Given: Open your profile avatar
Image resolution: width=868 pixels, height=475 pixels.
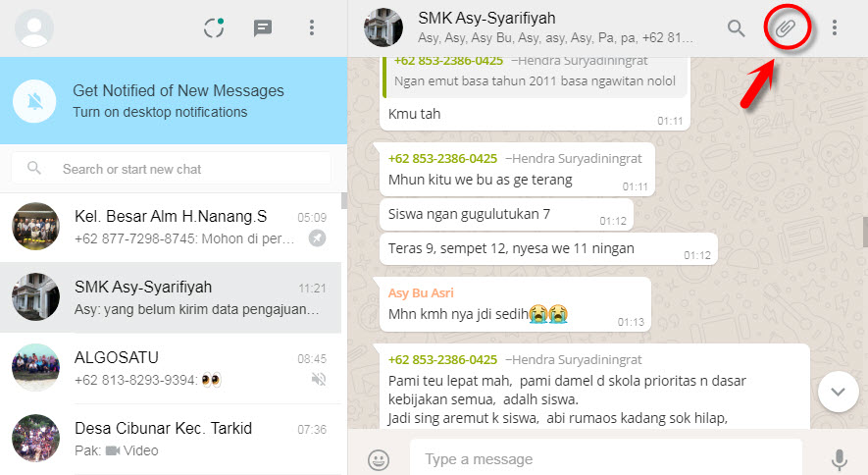Looking at the screenshot, I should click(x=34, y=27).
